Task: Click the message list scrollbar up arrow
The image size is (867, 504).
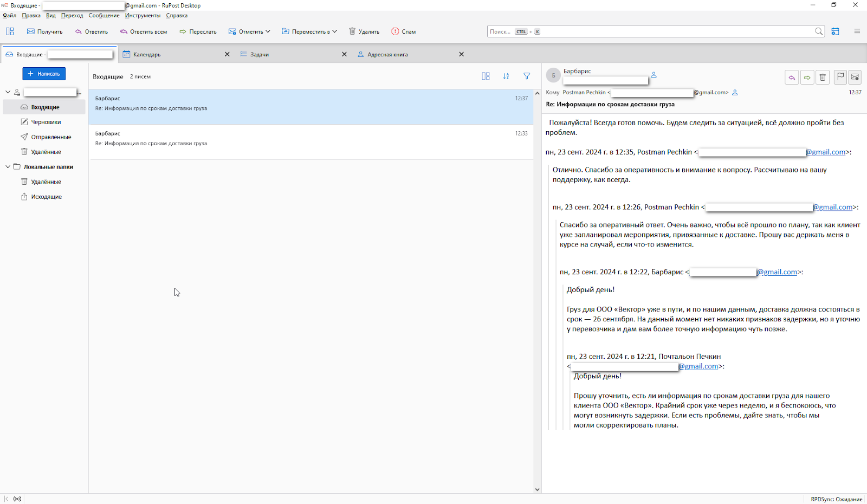Action: click(x=538, y=93)
